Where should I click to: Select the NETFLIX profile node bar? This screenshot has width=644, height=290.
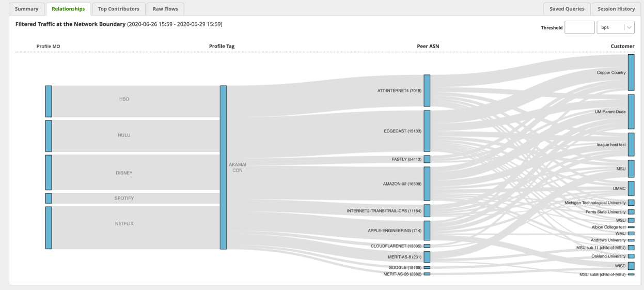[49, 227]
